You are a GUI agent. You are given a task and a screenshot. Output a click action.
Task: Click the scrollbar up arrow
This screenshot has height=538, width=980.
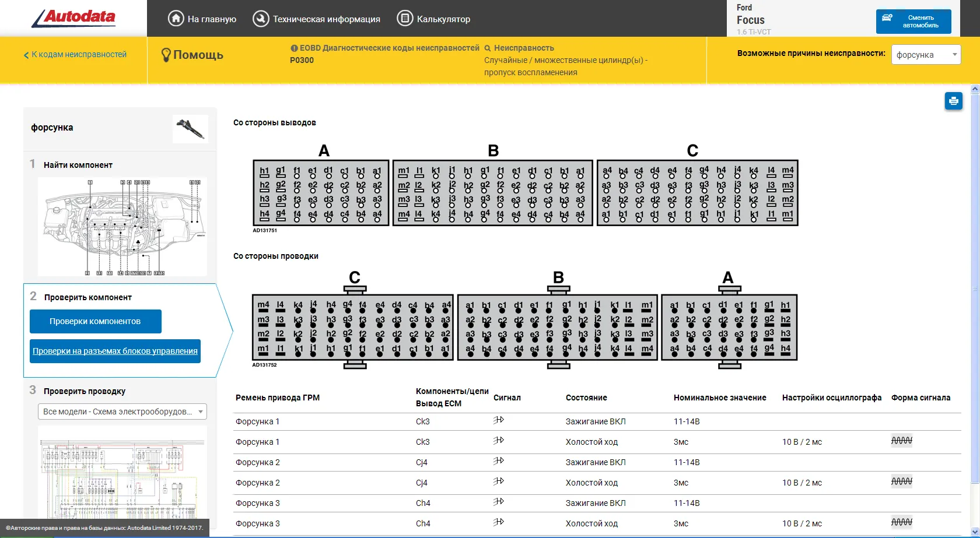975,89
